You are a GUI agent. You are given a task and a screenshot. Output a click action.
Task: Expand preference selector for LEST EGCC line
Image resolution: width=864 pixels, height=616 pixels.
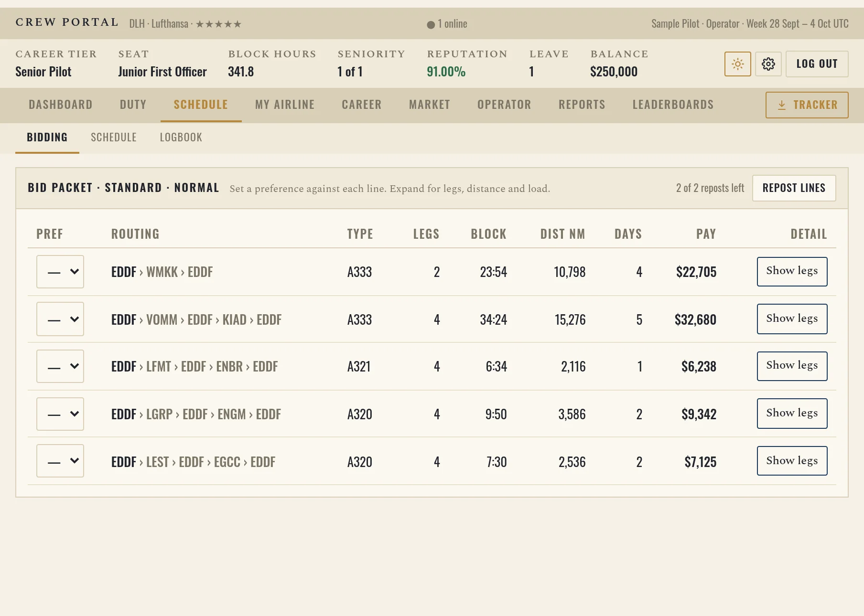tap(60, 461)
